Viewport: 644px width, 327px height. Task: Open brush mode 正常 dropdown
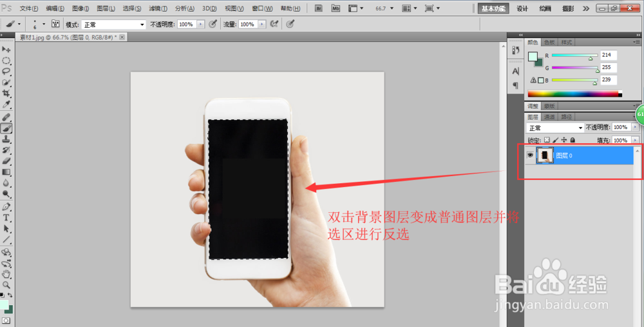(113, 25)
